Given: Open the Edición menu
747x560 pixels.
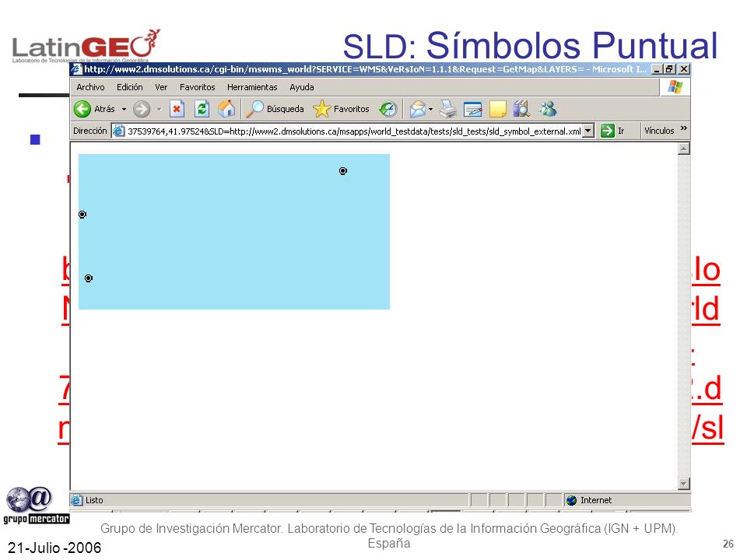Looking at the screenshot, I should coord(130,87).
